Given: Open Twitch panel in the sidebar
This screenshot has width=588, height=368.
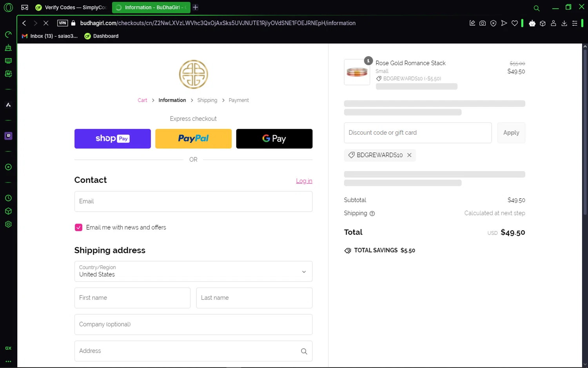Looking at the screenshot, I should pyautogui.click(x=8, y=136).
